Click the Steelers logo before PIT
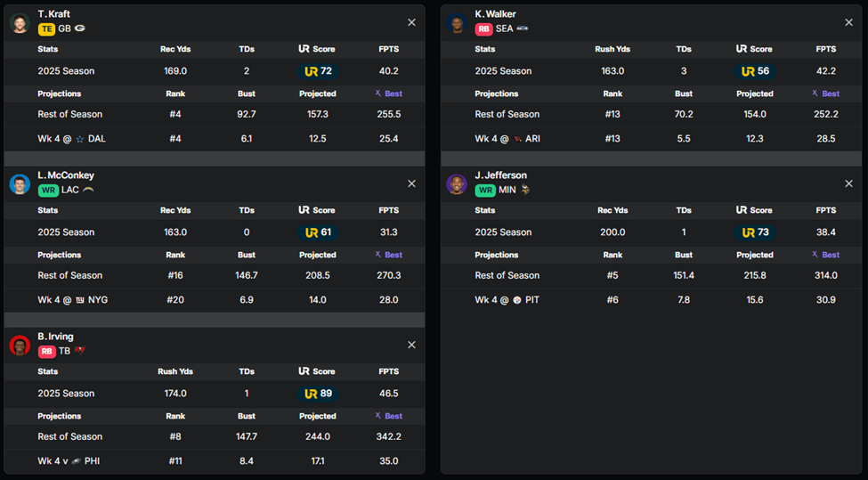868x480 pixels. tap(516, 300)
